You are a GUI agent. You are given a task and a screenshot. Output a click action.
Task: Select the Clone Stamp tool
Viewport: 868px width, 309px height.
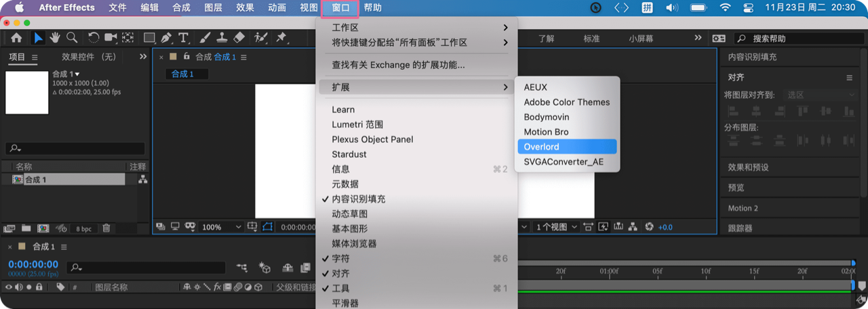click(x=222, y=38)
